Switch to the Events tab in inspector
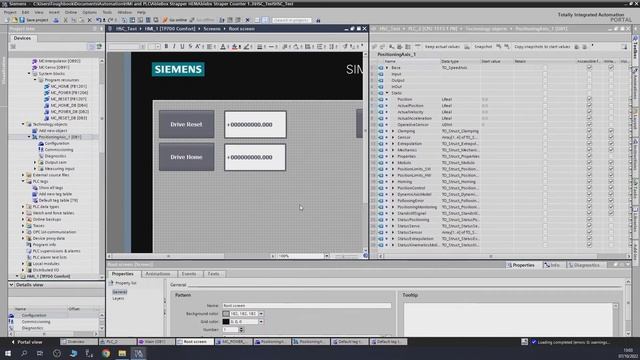The height and width of the screenshot is (360, 640). point(189,274)
